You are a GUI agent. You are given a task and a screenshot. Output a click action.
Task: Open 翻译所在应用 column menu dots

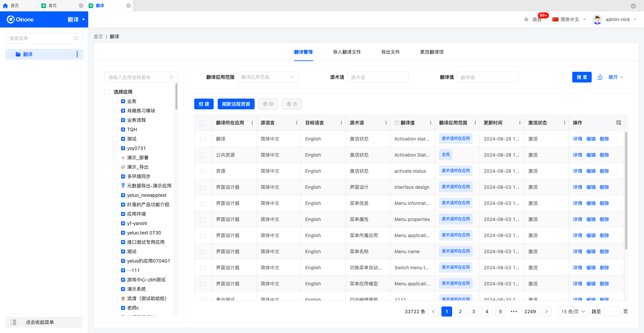(252, 123)
